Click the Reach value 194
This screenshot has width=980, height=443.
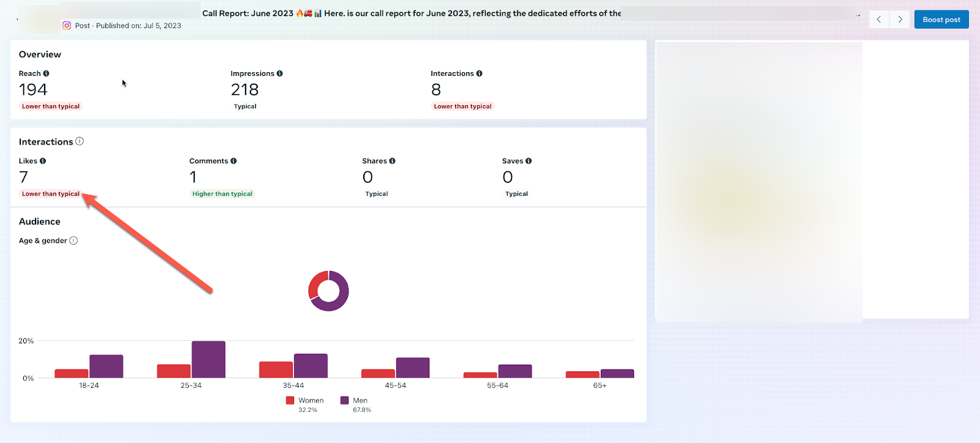pyautogui.click(x=33, y=90)
